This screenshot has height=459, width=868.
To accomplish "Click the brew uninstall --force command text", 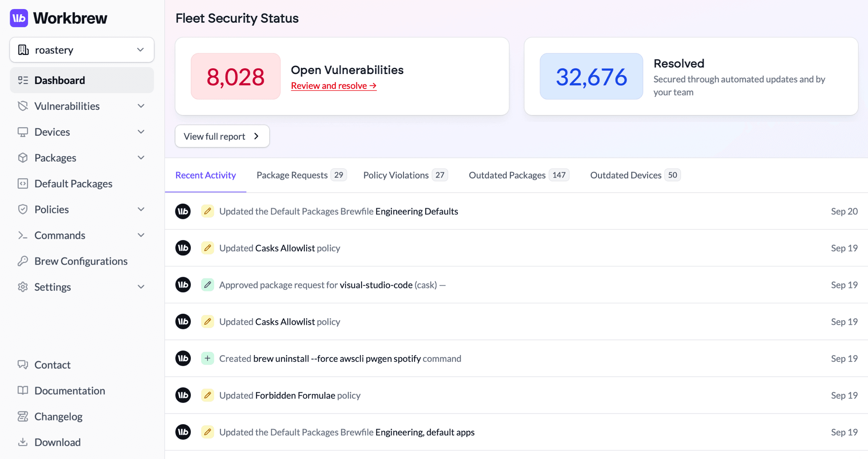I will click(337, 359).
